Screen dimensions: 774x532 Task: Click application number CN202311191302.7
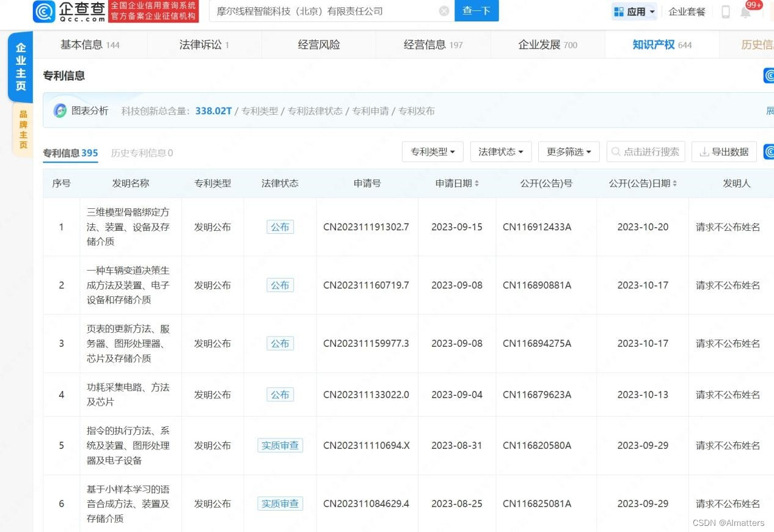click(366, 227)
